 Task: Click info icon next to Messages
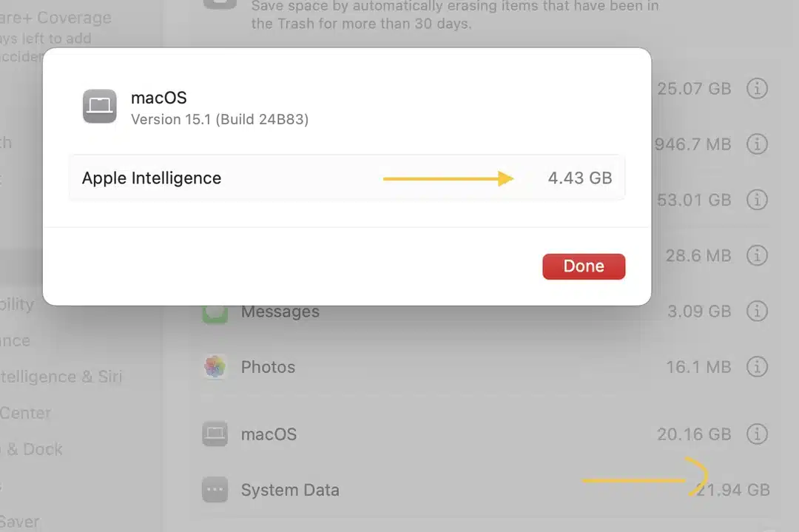(x=758, y=312)
